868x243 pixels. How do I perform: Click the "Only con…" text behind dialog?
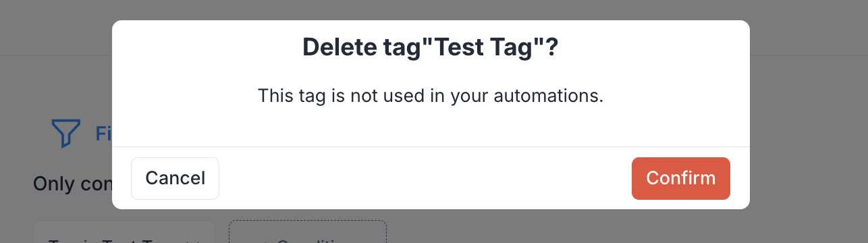(x=72, y=183)
